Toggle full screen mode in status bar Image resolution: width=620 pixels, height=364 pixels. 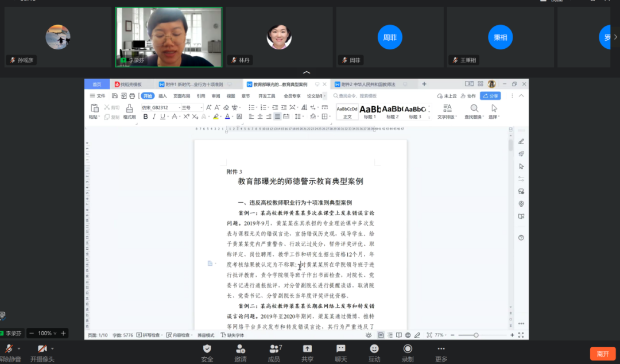[x=521, y=335]
